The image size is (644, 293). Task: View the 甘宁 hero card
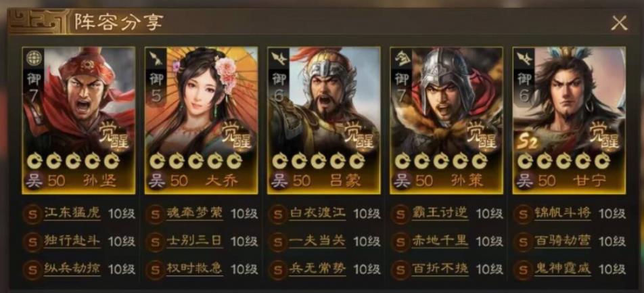(569, 120)
